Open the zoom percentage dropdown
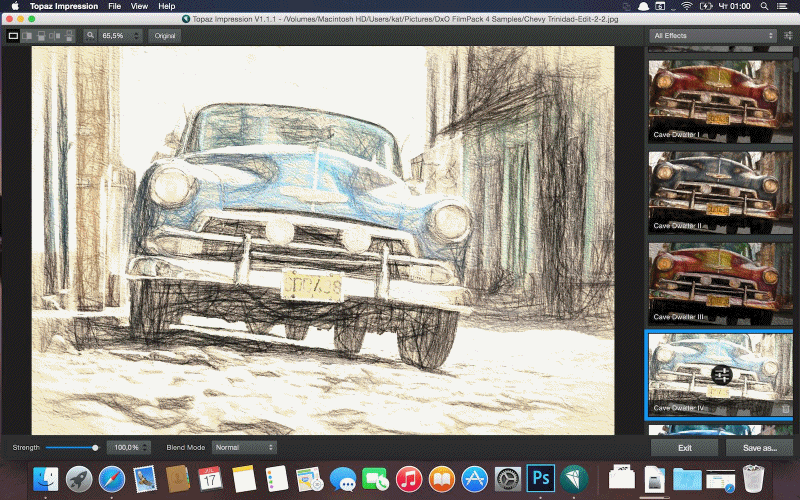 (x=122, y=36)
